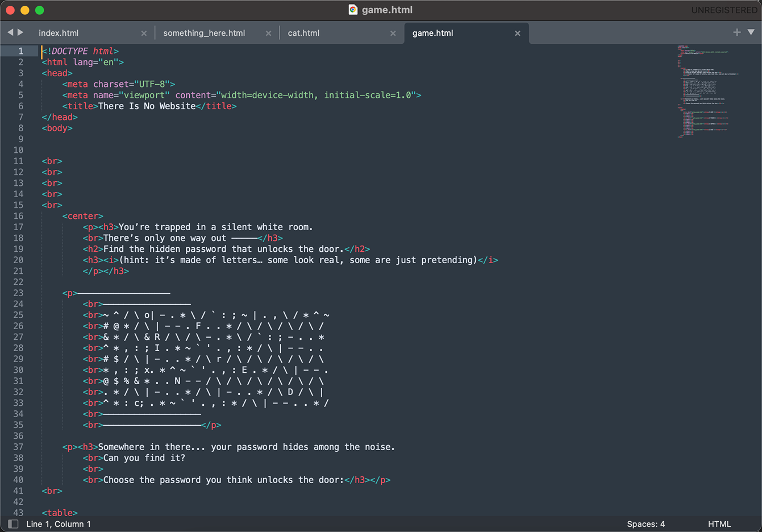
Task: Click the text "There's only one way out"
Action: (x=165, y=238)
